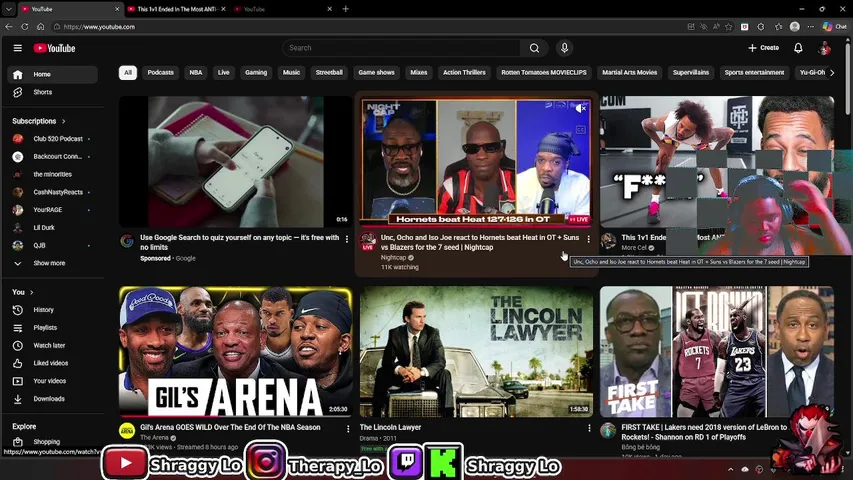This screenshot has height=480, width=853.
Task: Open options menu for Gil's Arena video
Action: 348,429
